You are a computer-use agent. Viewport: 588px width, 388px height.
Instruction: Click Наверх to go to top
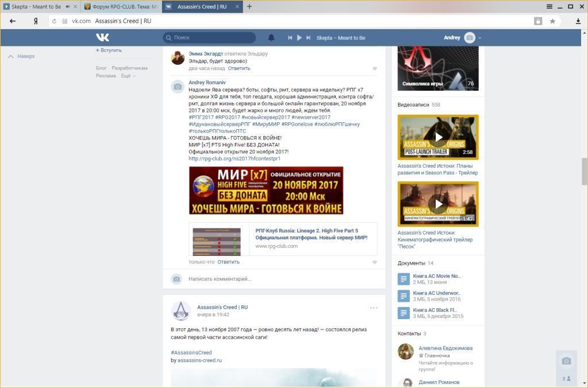21,56
